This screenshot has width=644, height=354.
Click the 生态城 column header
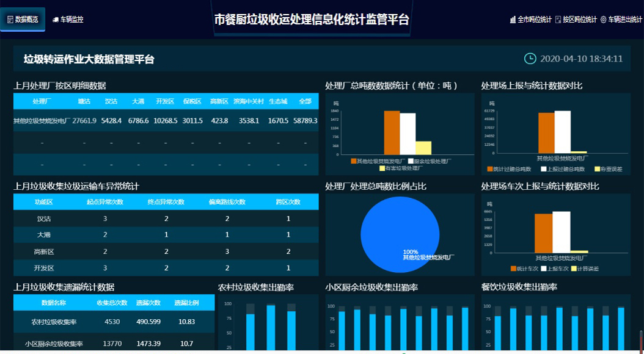(x=278, y=101)
